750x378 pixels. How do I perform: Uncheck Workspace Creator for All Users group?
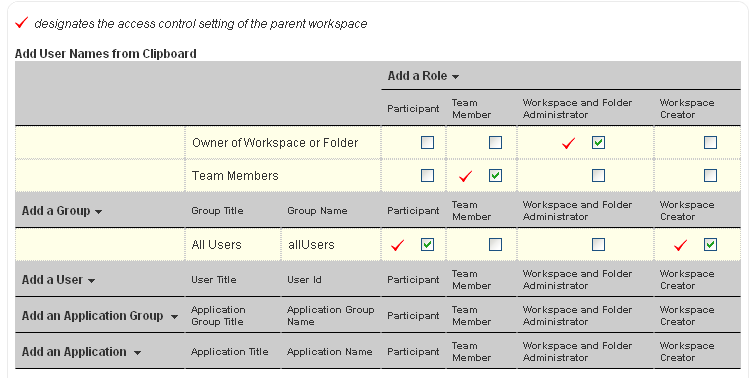click(710, 245)
